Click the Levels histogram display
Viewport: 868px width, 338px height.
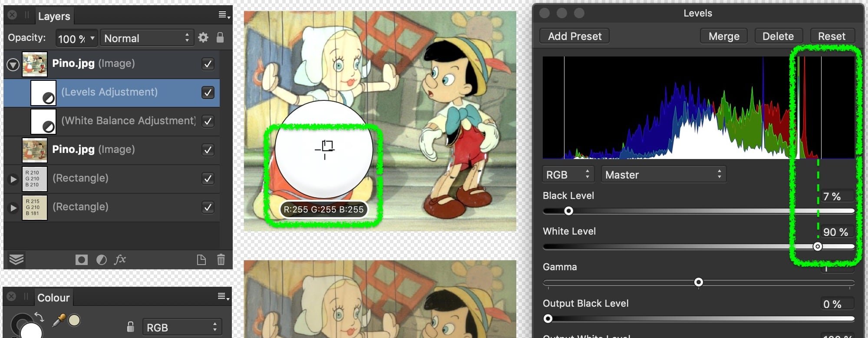coord(699,107)
